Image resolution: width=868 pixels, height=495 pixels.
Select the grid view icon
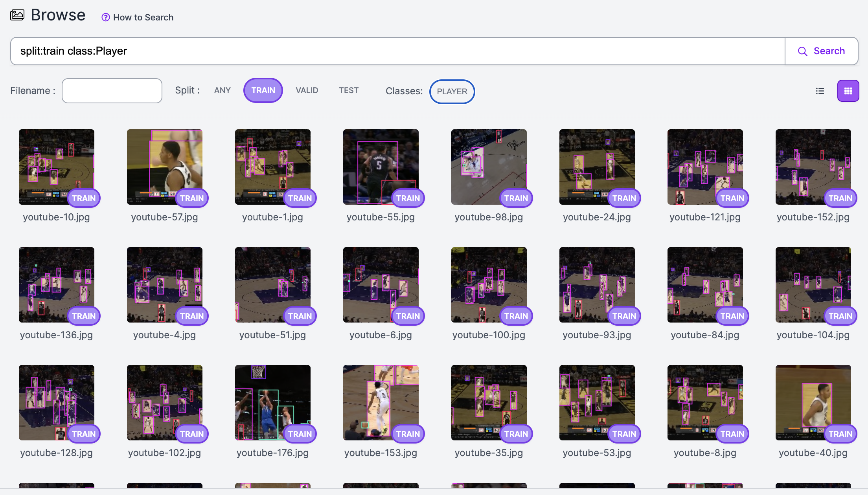click(848, 91)
